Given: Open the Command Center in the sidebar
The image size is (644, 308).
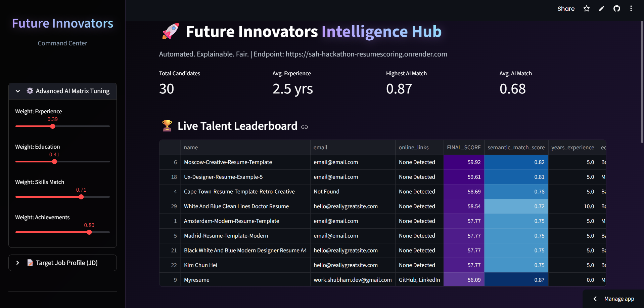Looking at the screenshot, I should pyautogui.click(x=62, y=43).
